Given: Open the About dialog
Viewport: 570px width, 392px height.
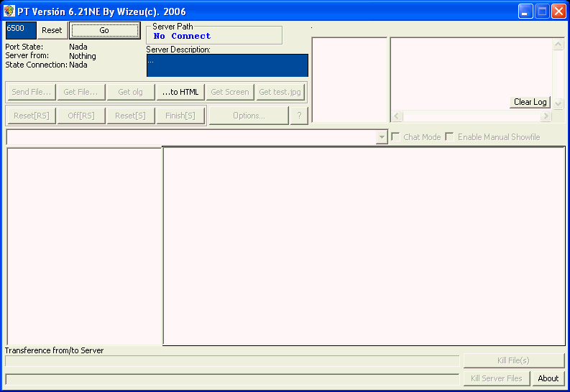Looking at the screenshot, I should 548,378.
